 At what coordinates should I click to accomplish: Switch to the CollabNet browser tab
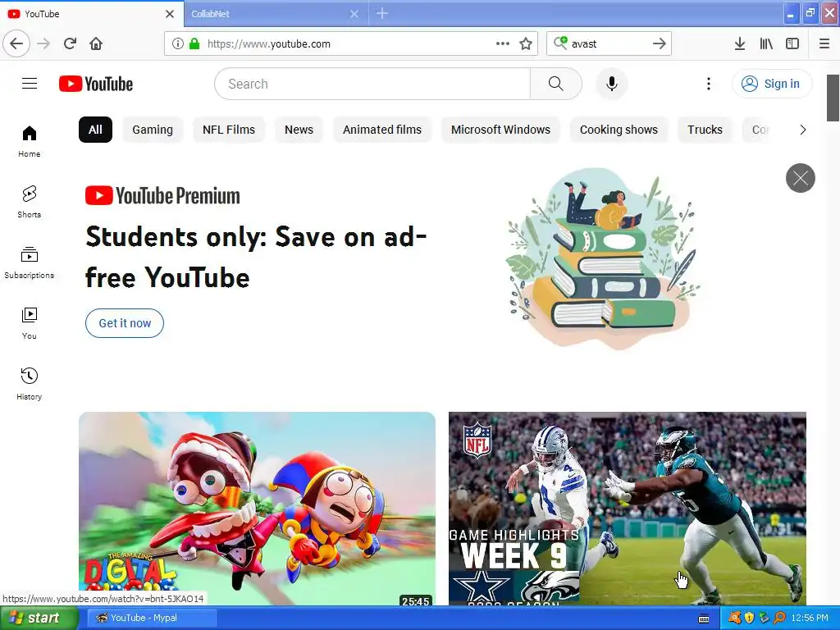(x=268, y=14)
